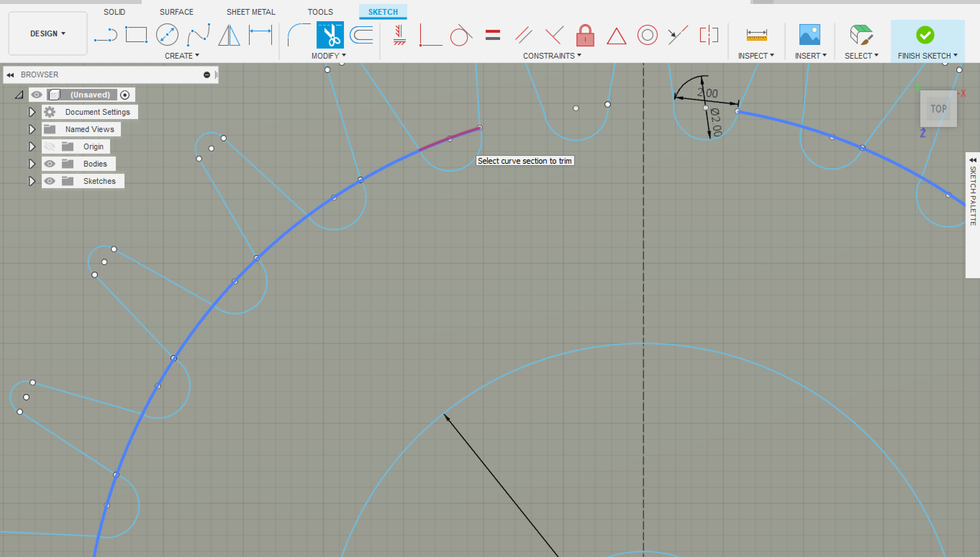Show the hidden Origin folder
Image resolution: width=980 pixels, height=557 pixels.
coord(49,146)
